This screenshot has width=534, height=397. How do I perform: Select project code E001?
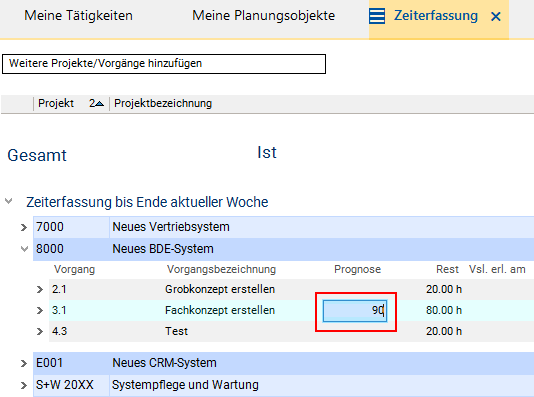tap(49, 363)
